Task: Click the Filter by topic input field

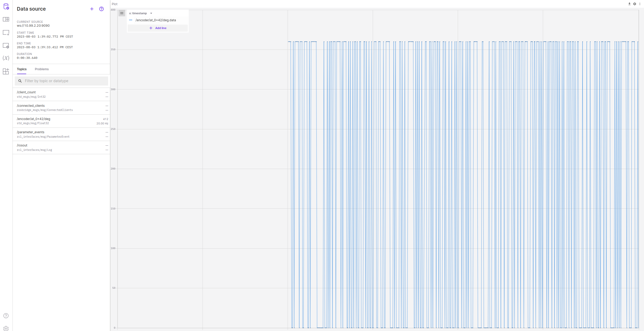Action: 65,81
